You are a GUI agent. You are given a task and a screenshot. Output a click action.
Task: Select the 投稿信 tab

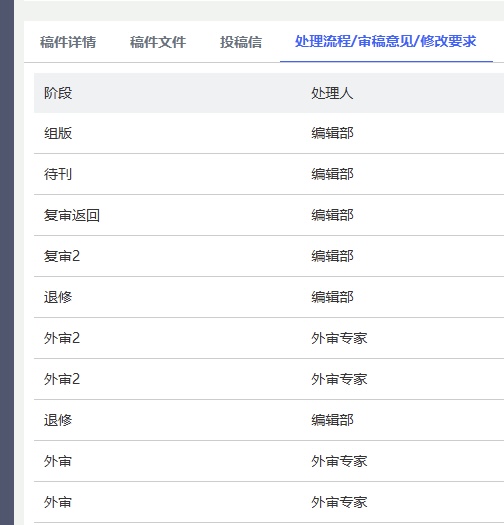click(241, 42)
